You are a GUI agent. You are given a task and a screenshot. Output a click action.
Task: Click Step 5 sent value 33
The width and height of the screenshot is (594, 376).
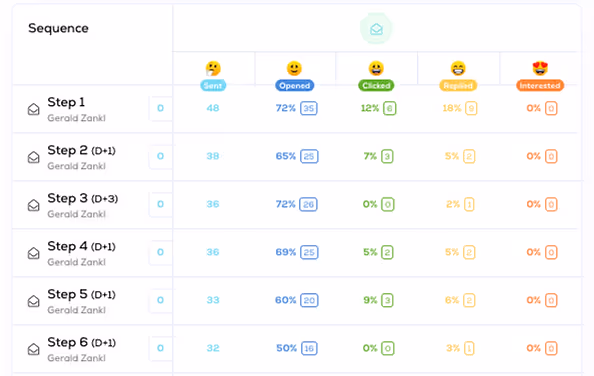coord(213,300)
